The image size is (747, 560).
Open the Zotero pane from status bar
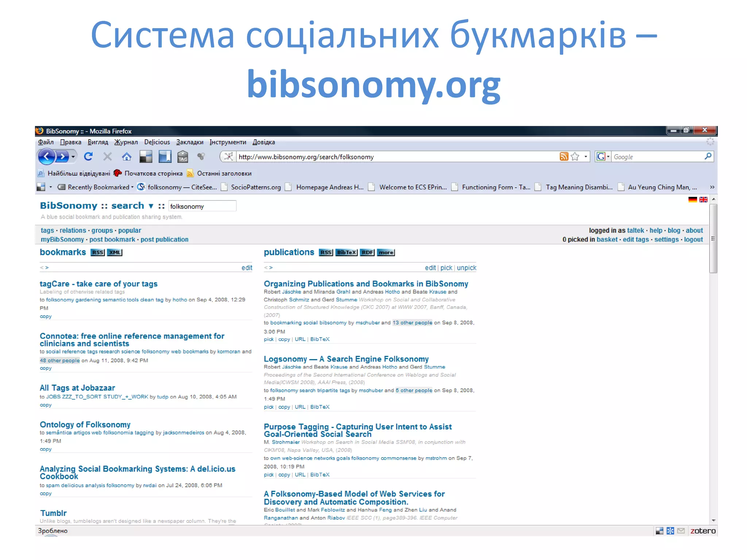(x=703, y=531)
